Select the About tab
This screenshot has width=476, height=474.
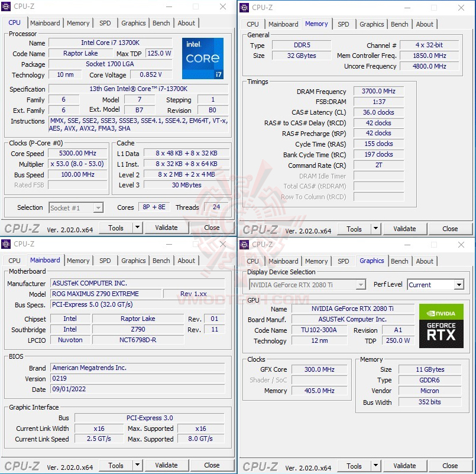tap(186, 23)
